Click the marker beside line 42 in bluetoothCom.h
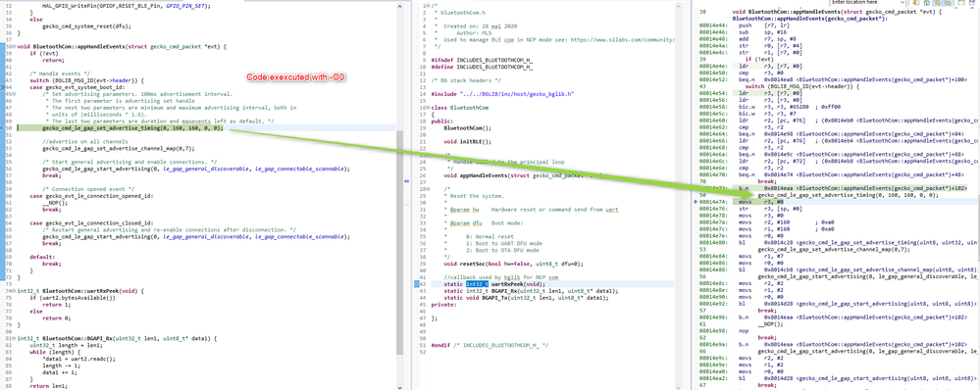 coord(418,283)
